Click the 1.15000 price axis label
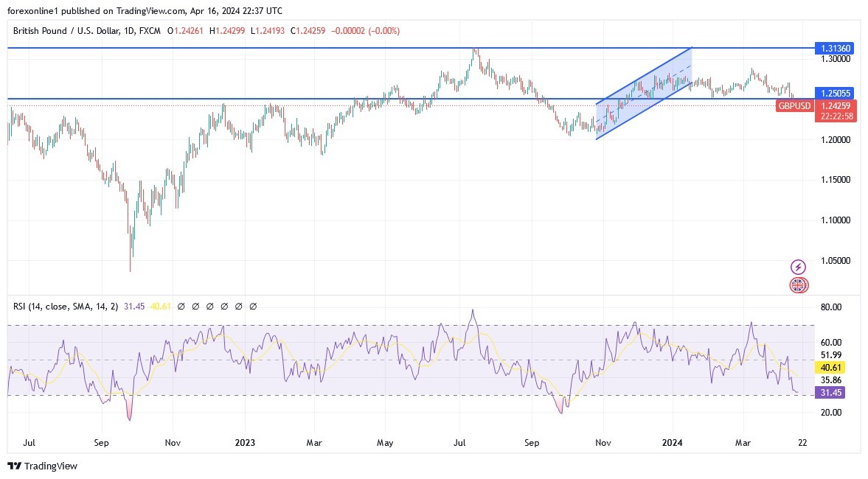Image resolution: width=868 pixels, height=479 pixels. coord(836,180)
